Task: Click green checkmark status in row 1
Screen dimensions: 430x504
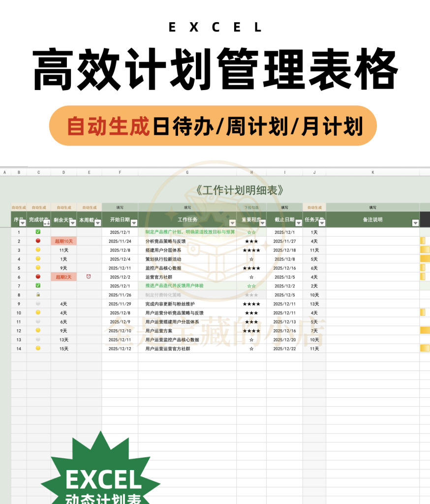Action: click(38, 232)
